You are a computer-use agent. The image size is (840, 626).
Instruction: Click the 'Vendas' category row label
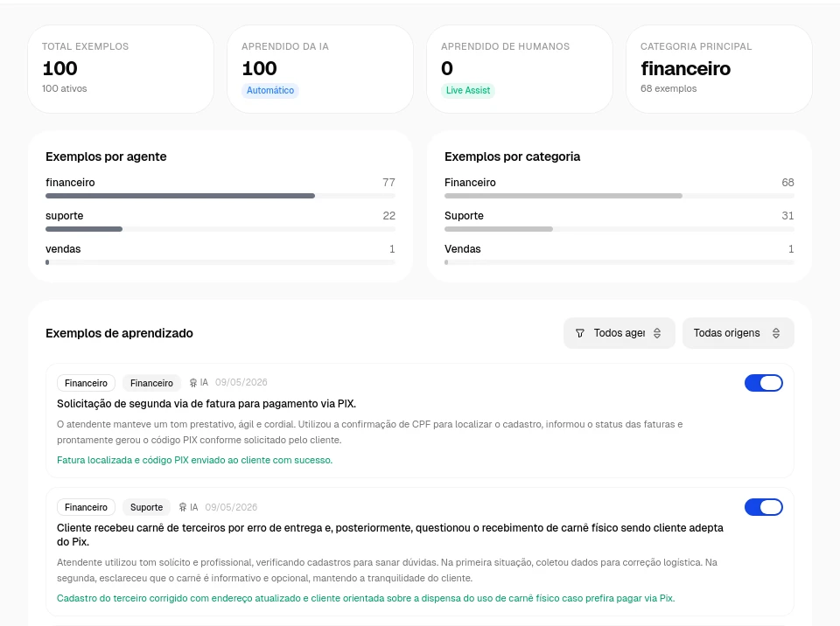pos(462,249)
